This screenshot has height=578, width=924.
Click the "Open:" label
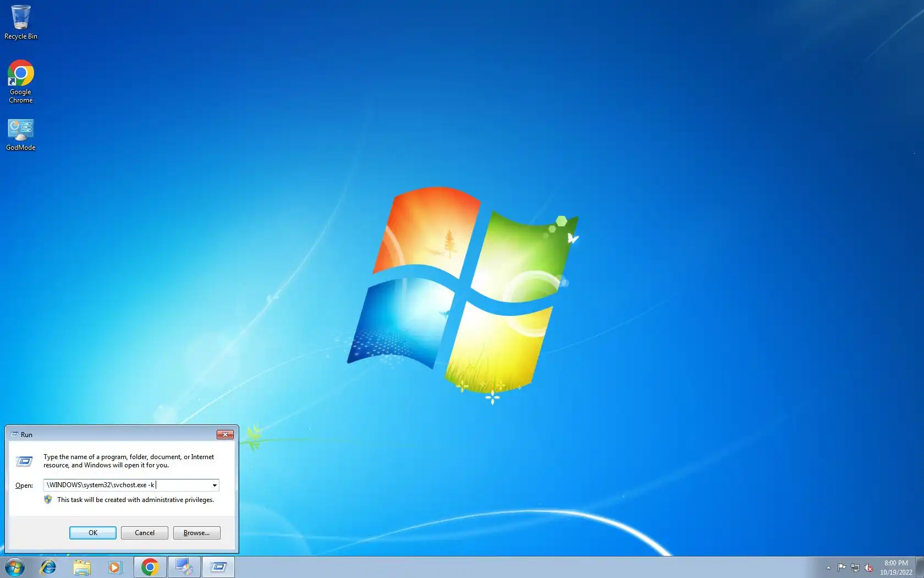pos(24,486)
